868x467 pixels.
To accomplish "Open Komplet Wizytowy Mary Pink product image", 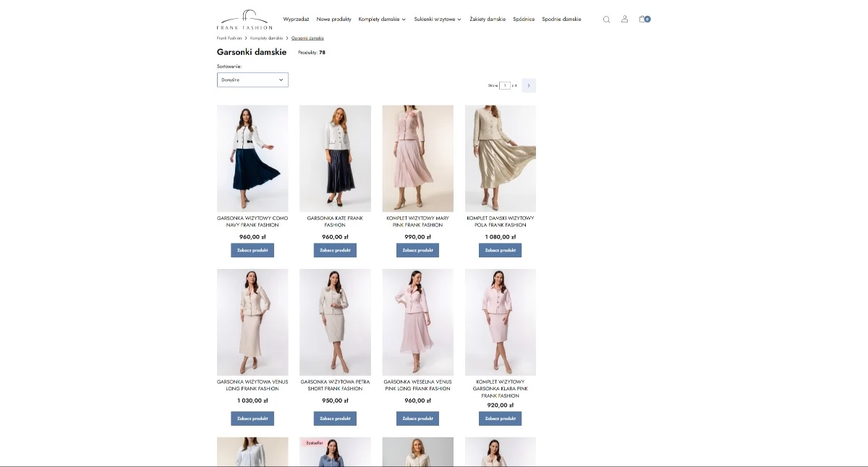I will point(417,158).
